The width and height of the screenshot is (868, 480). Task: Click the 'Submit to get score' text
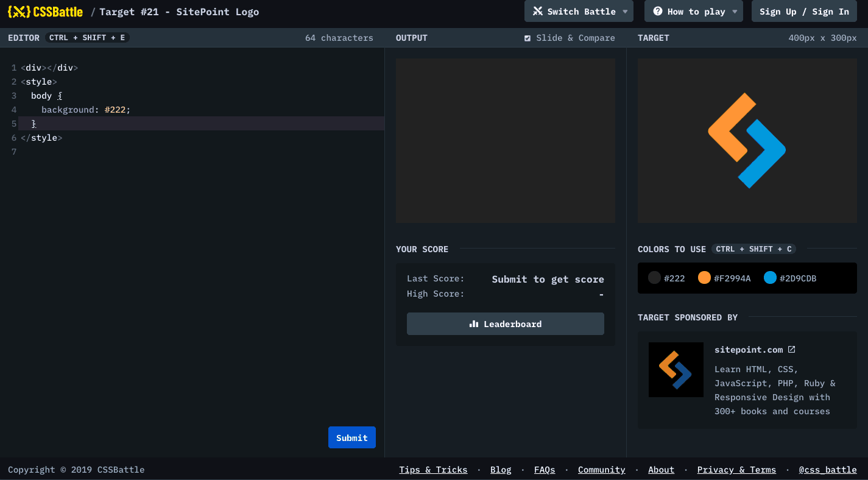(x=548, y=279)
